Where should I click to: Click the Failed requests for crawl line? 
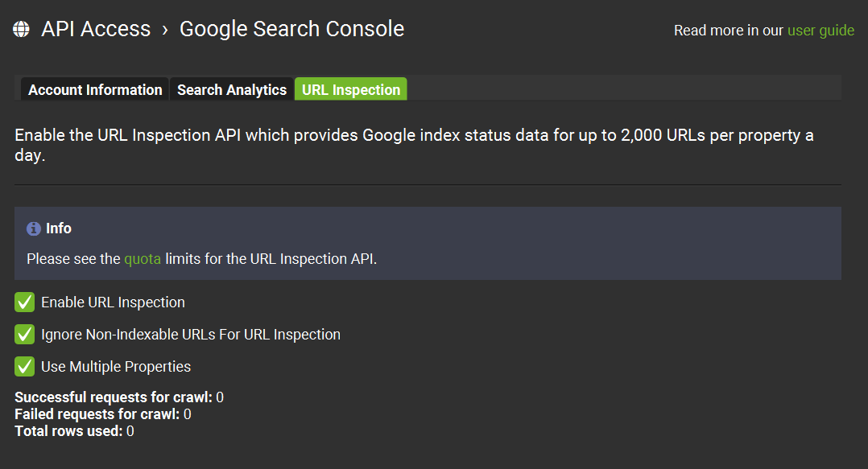click(103, 414)
